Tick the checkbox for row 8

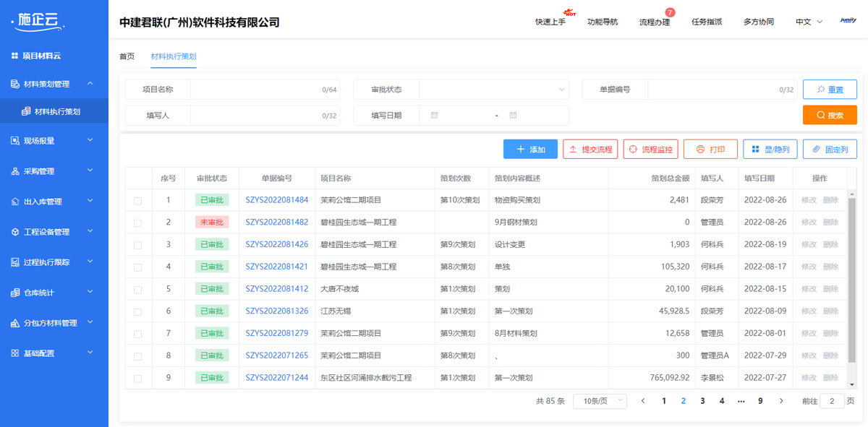click(137, 357)
